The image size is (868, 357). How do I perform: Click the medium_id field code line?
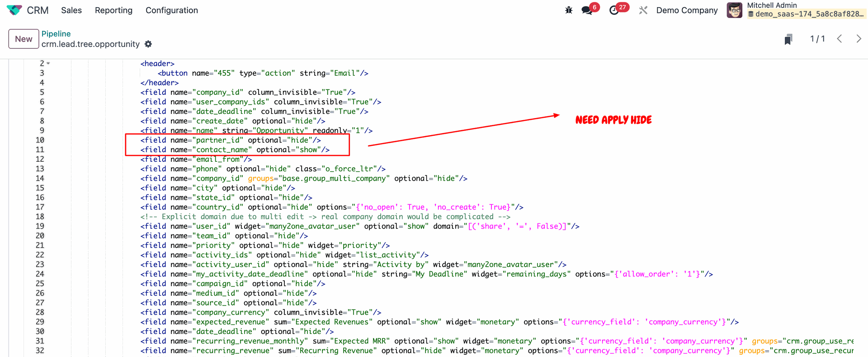pyautogui.click(x=229, y=293)
